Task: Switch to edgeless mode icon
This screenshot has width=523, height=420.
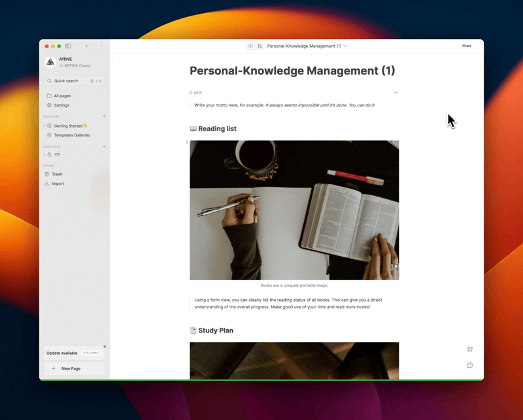Action: coord(260,46)
